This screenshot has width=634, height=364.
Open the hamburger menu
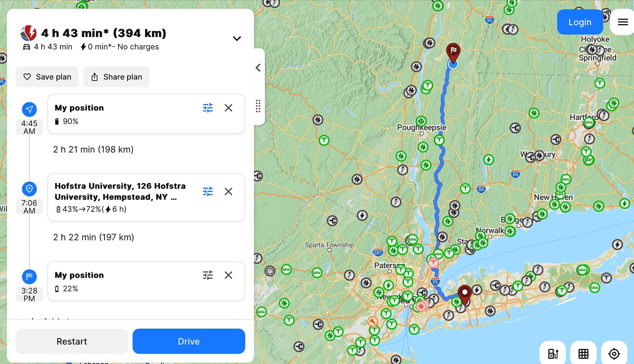click(622, 22)
